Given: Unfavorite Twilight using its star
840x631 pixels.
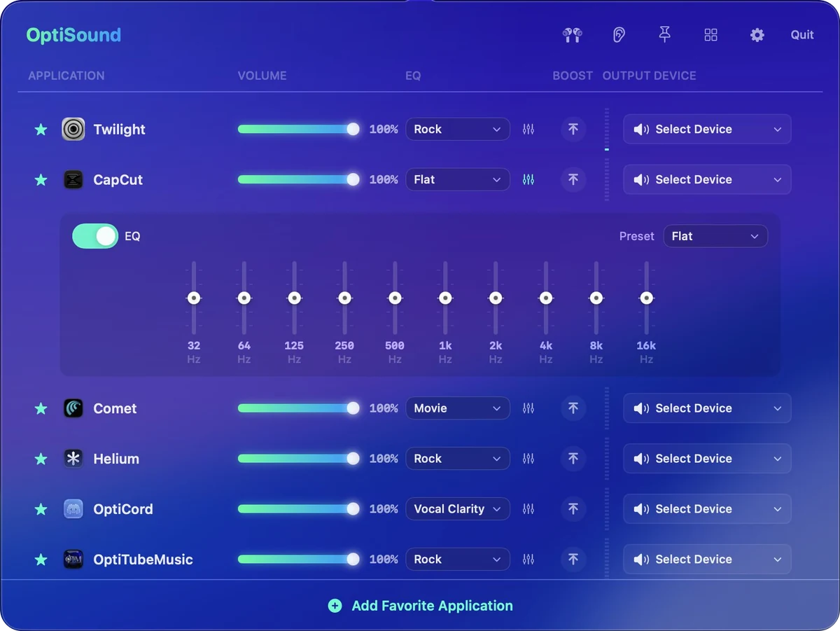Looking at the screenshot, I should point(41,130).
